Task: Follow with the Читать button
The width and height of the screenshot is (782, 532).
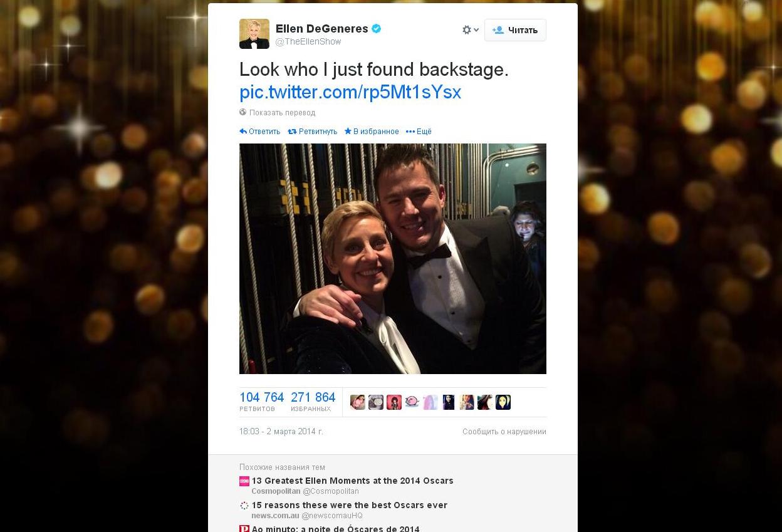Action: coord(515,30)
